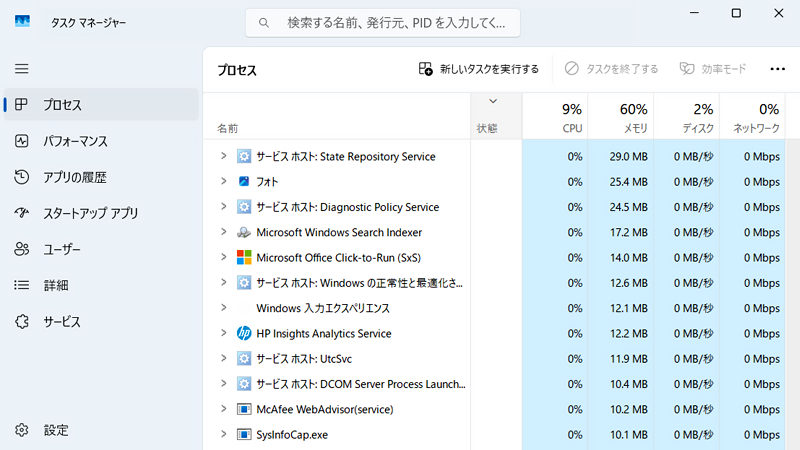
Task: Open the three-dot more options menu
Action: (777, 69)
